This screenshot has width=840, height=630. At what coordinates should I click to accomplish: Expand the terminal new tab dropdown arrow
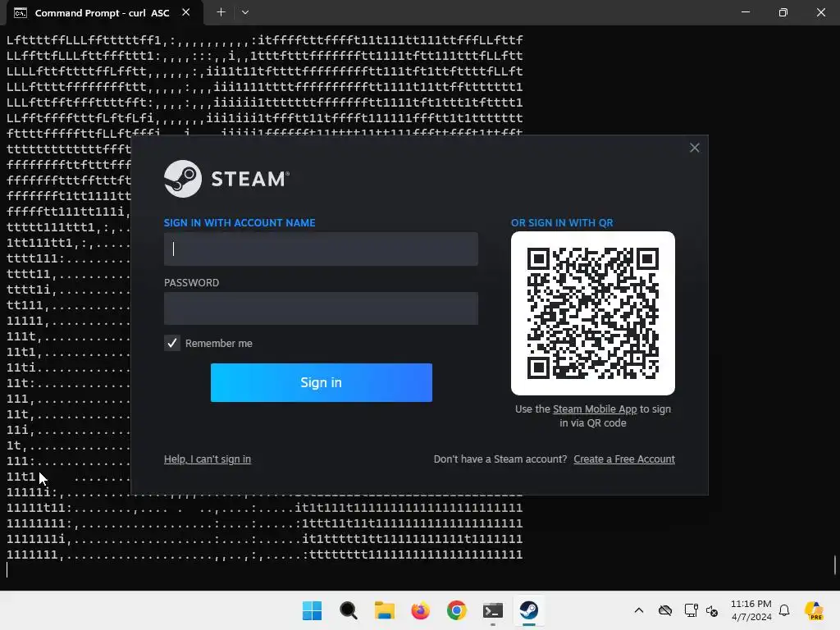pyautogui.click(x=244, y=12)
